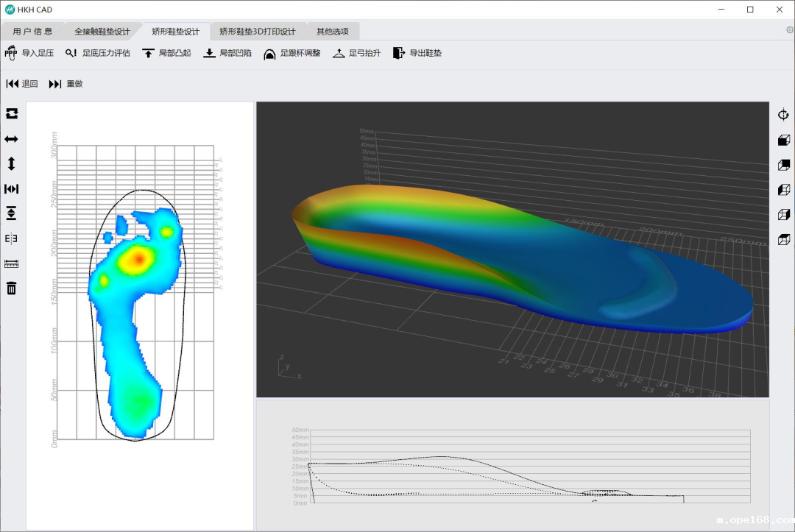Viewport: 795px width, 532px height.
Task: Select the vertical move arrow tool
Action: [11, 164]
